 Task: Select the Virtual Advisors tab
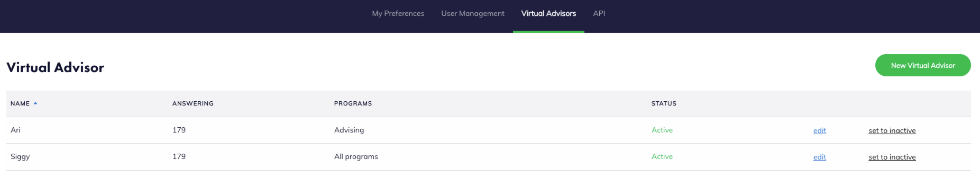[x=548, y=13]
